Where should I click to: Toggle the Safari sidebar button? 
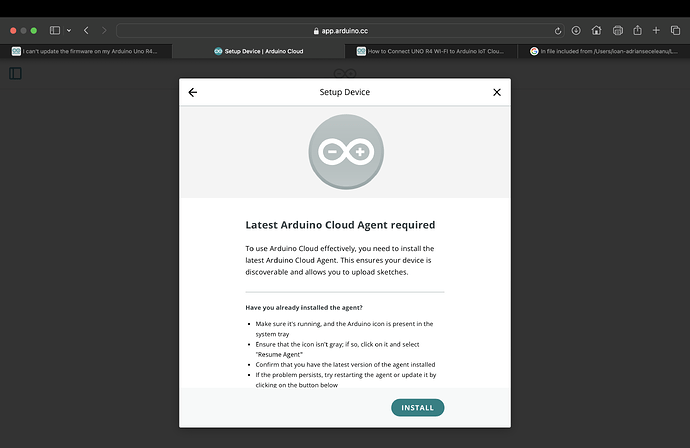55,30
